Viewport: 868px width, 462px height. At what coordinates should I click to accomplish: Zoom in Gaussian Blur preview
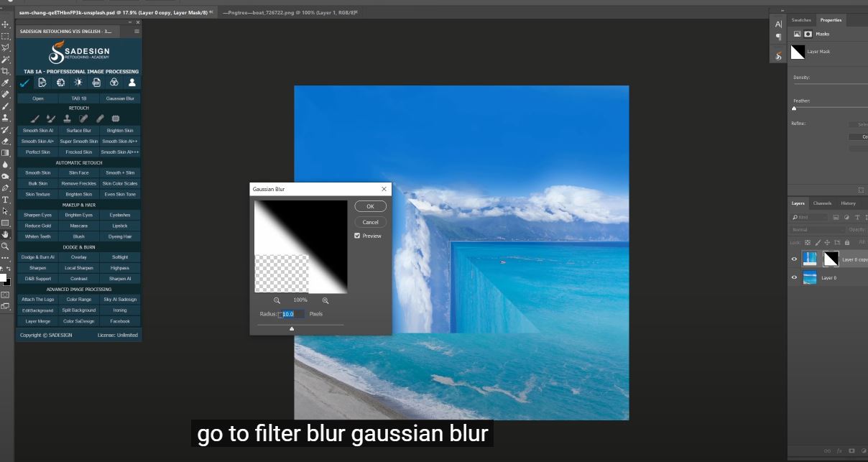325,300
